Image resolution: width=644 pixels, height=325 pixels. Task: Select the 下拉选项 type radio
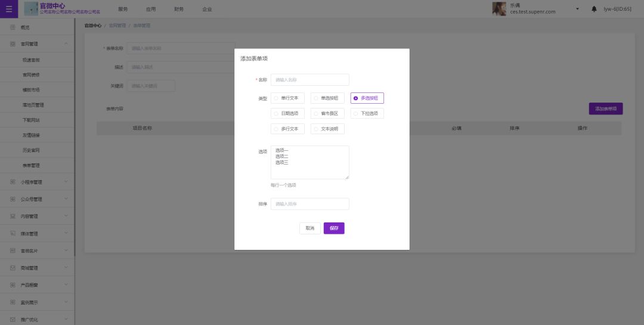[x=355, y=113]
